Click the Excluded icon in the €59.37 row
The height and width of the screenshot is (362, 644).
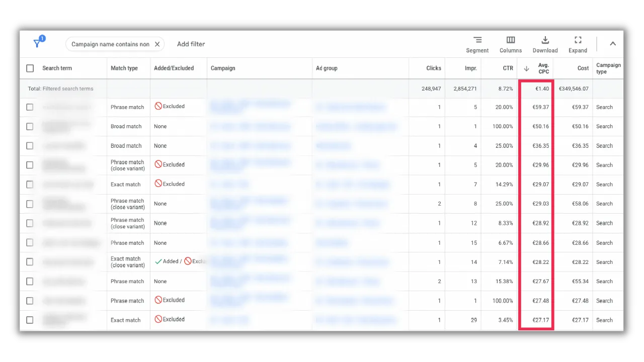(x=158, y=107)
